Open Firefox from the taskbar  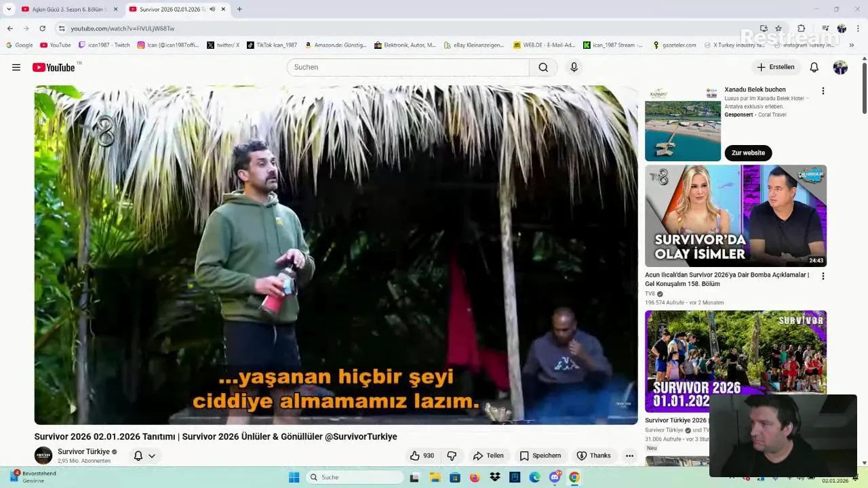click(475, 477)
